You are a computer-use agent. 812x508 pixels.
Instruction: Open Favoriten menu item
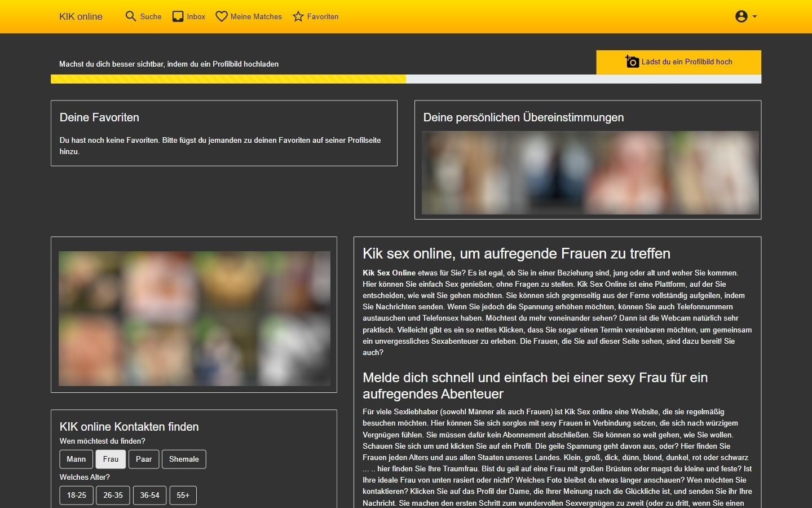click(x=316, y=16)
